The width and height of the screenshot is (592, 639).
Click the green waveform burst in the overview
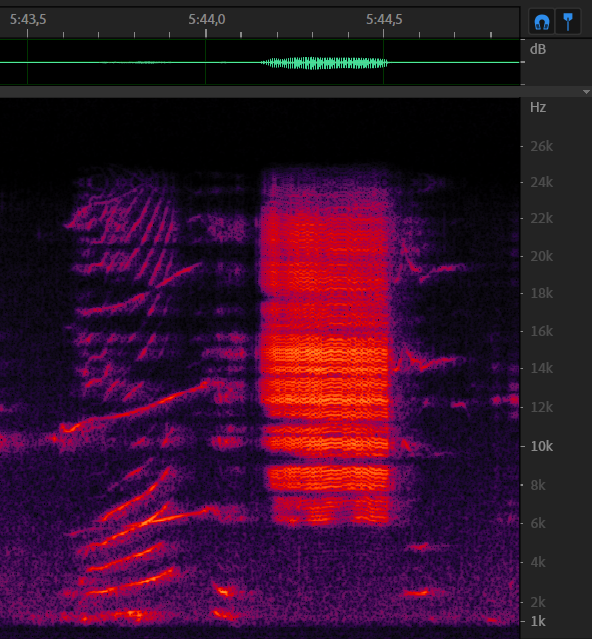324,63
